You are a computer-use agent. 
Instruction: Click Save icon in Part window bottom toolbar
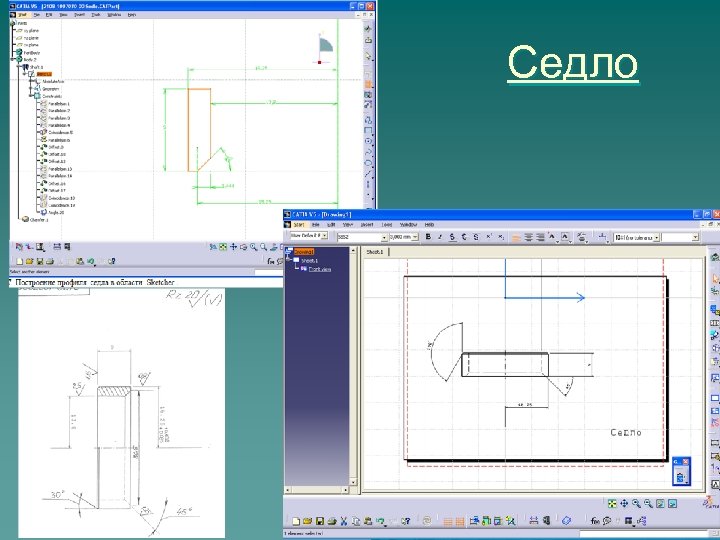40,261
